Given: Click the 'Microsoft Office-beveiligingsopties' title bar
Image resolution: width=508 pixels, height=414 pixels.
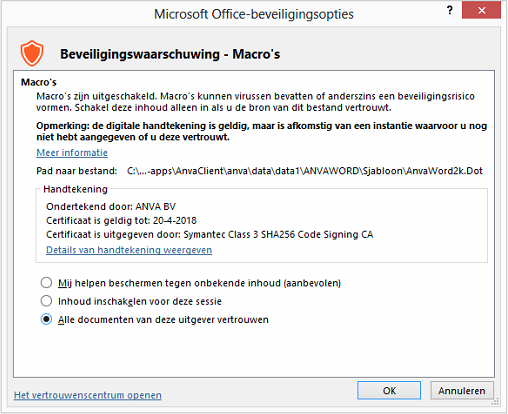Looking at the screenshot, I should [254, 14].
